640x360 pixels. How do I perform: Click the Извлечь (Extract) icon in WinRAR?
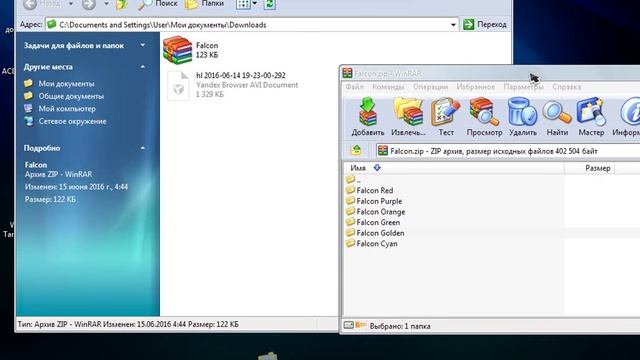[x=408, y=116]
